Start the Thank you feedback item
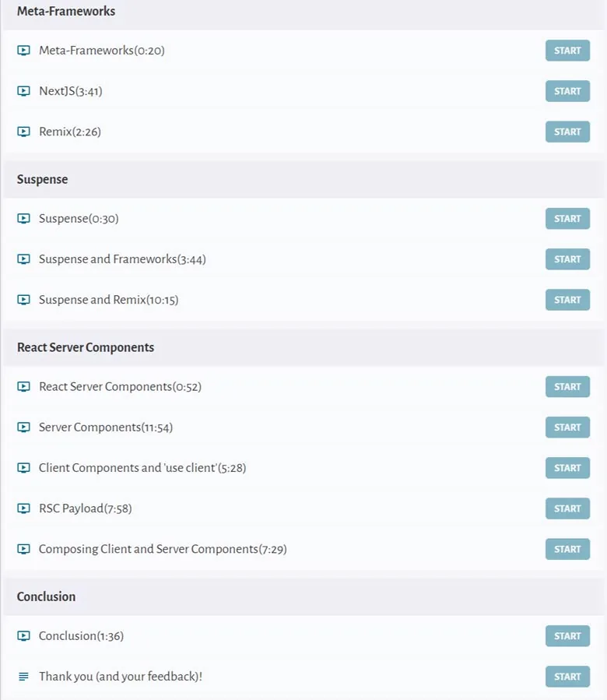The image size is (607, 700). pos(567,677)
